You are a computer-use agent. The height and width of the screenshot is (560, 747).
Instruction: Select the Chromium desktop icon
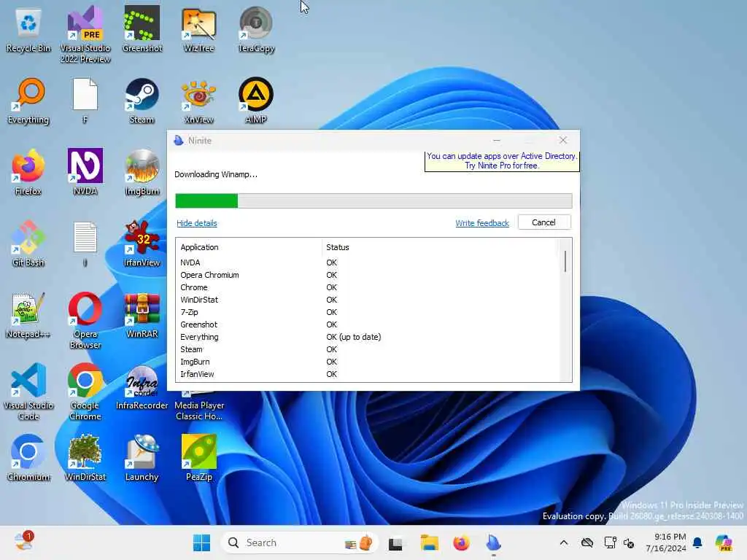point(28,459)
